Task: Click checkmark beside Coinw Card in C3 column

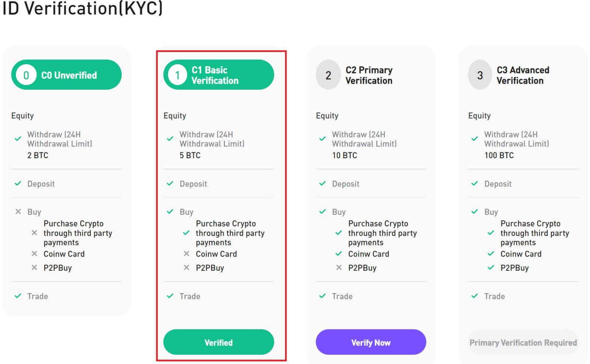Action: pos(491,254)
